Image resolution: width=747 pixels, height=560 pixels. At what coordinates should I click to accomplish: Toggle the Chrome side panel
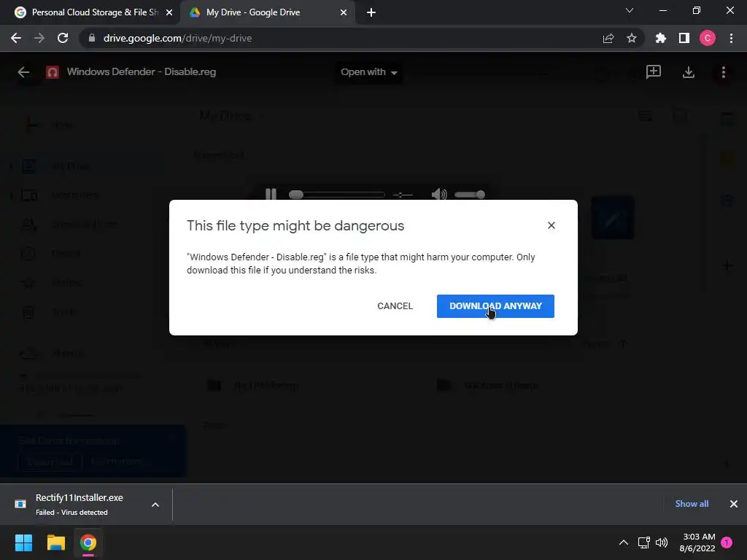[x=684, y=38]
